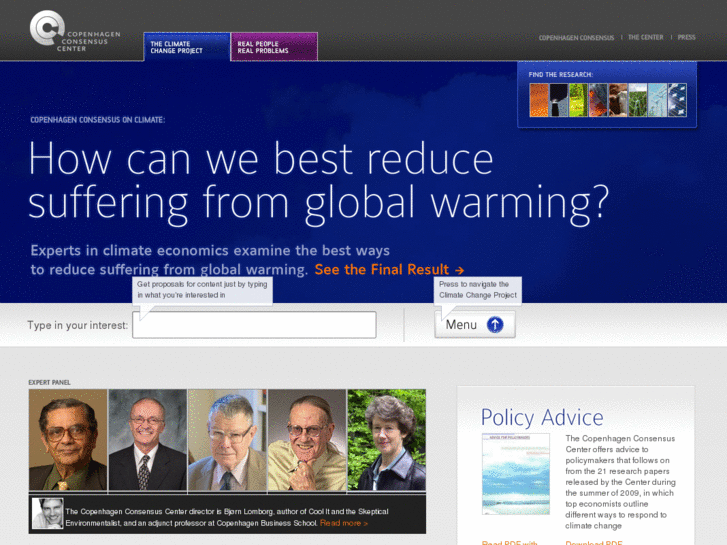The width and height of the screenshot is (727, 545).
Task: Follow the orange Read more link
Action: [344, 523]
